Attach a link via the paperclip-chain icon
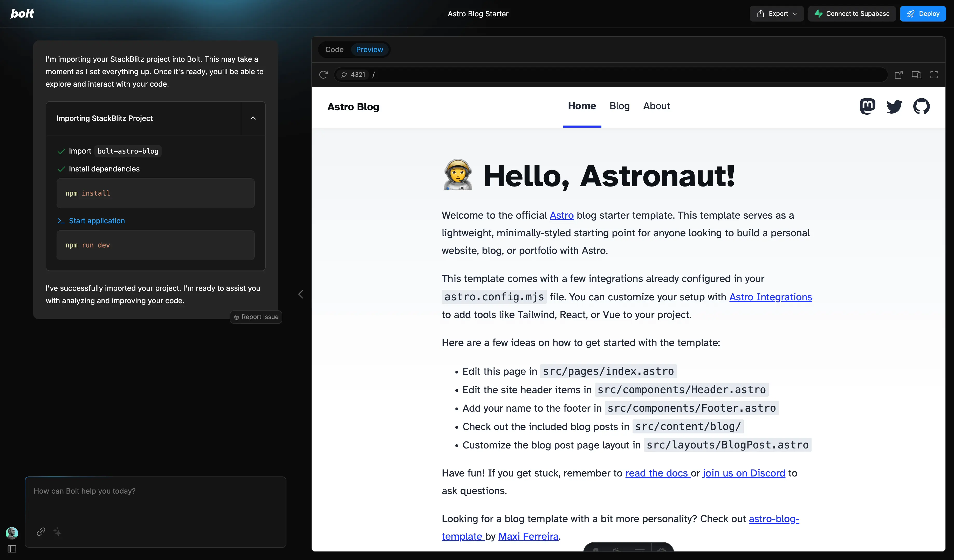 pyautogui.click(x=40, y=532)
